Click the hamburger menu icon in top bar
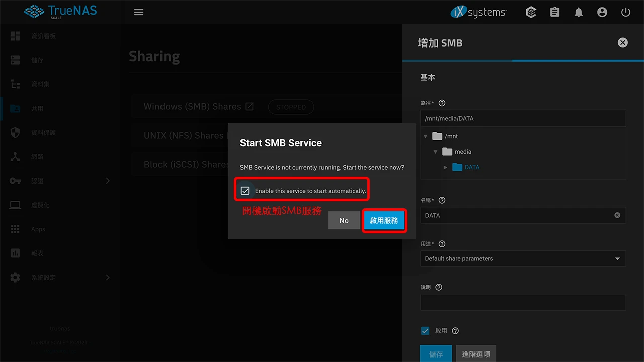 139,12
